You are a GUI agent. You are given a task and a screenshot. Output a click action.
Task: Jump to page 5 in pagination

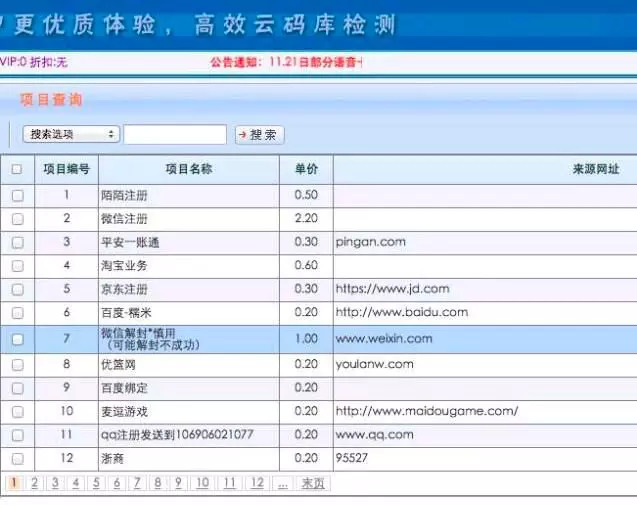[96, 483]
